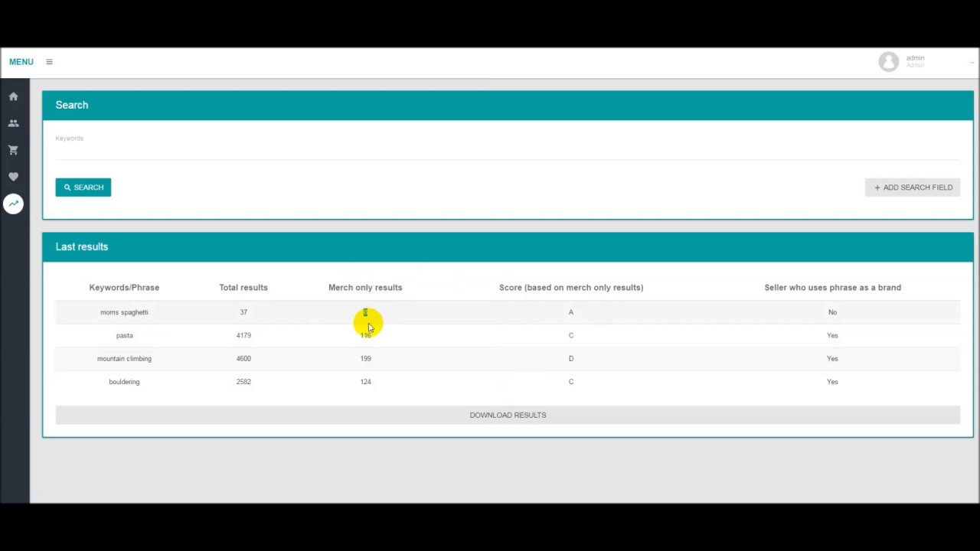Image resolution: width=980 pixels, height=551 pixels.
Task: Click score C in bouldering row
Action: [570, 381]
